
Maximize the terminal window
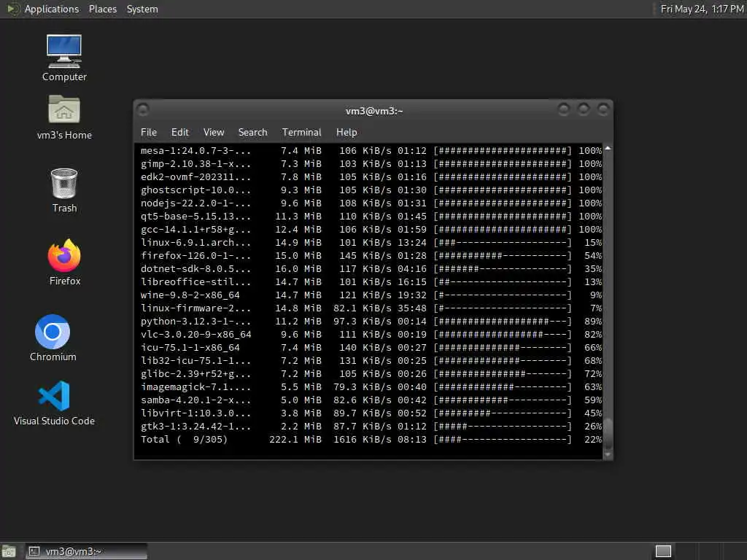tap(583, 110)
